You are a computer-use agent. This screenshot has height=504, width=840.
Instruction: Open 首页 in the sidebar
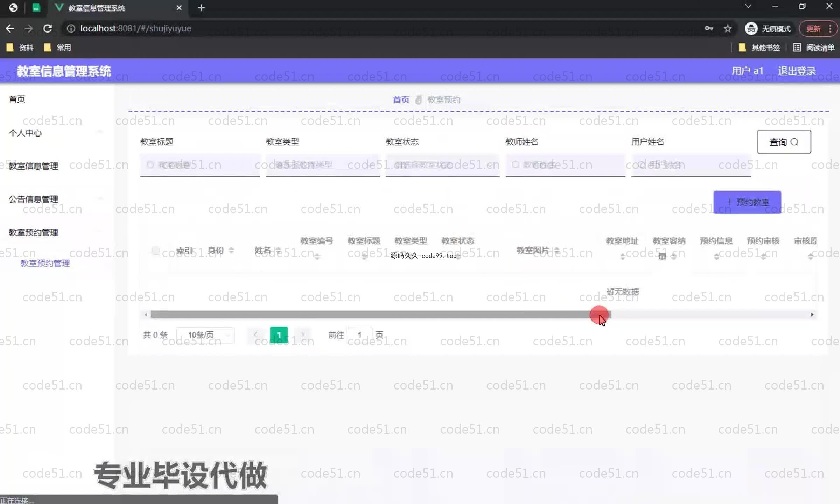(17, 99)
